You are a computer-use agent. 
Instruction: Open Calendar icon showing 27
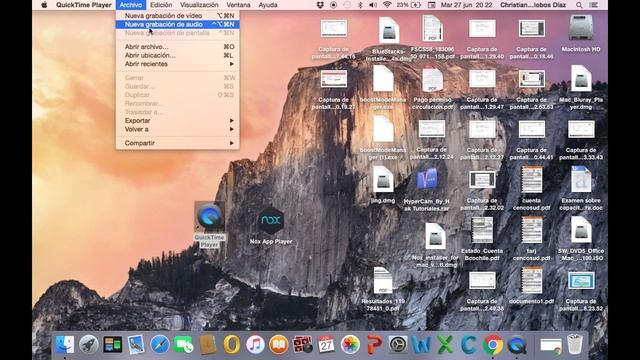pyautogui.click(x=326, y=344)
